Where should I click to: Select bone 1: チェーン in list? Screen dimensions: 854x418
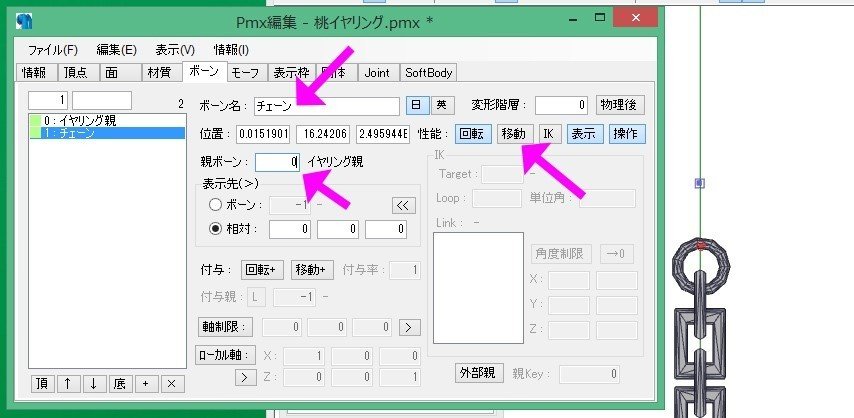[107, 133]
